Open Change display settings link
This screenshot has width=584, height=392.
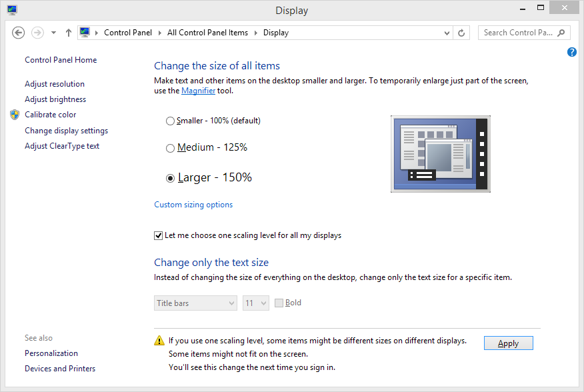pos(66,131)
